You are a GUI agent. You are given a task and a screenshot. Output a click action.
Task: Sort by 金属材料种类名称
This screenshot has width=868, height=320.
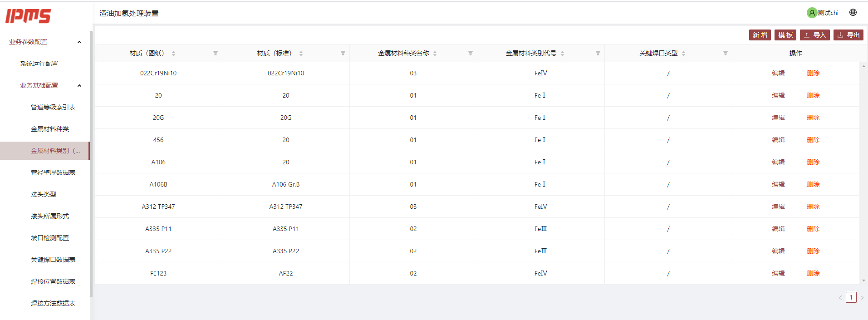point(435,54)
